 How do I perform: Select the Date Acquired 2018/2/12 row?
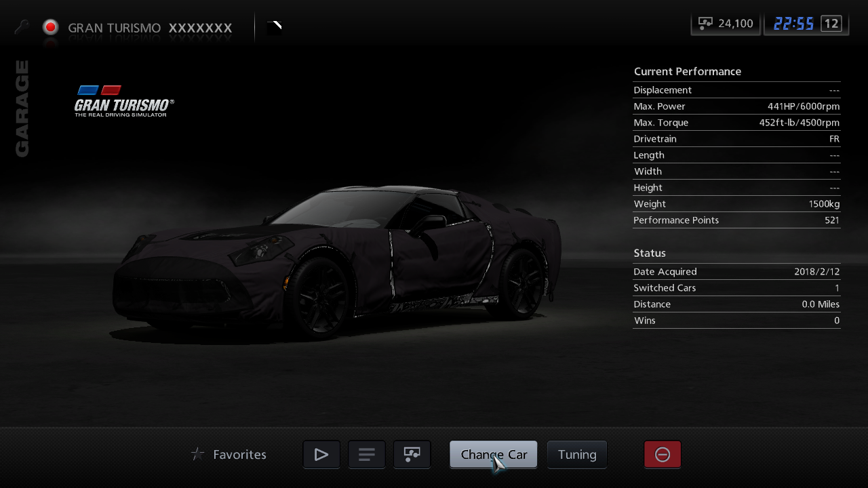pos(736,272)
